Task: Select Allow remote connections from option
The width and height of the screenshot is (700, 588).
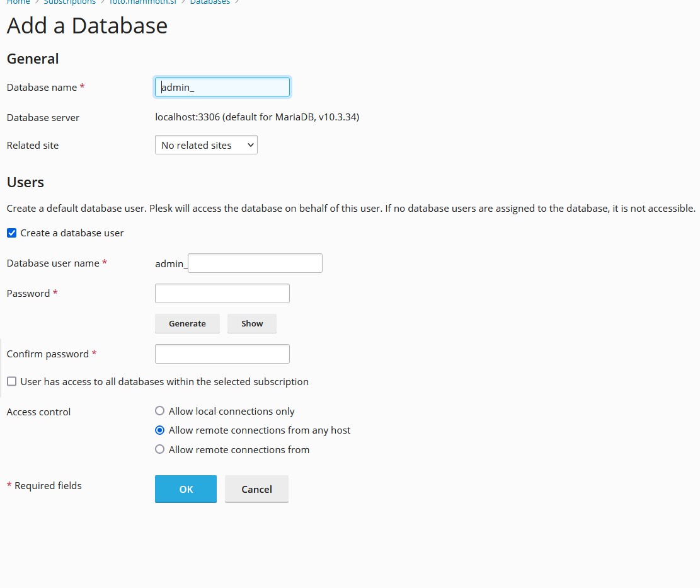Action: (x=159, y=449)
